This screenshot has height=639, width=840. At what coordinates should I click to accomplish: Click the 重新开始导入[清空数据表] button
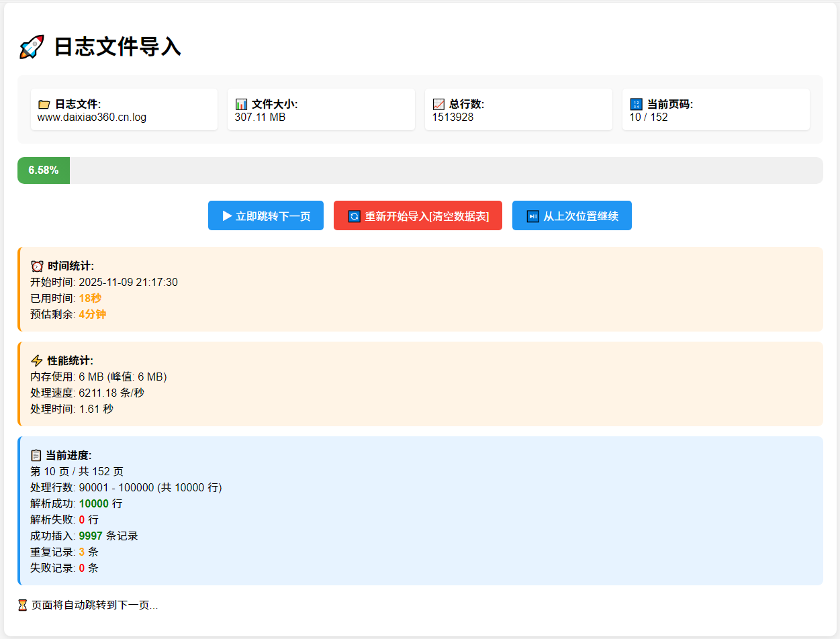pyautogui.click(x=418, y=215)
